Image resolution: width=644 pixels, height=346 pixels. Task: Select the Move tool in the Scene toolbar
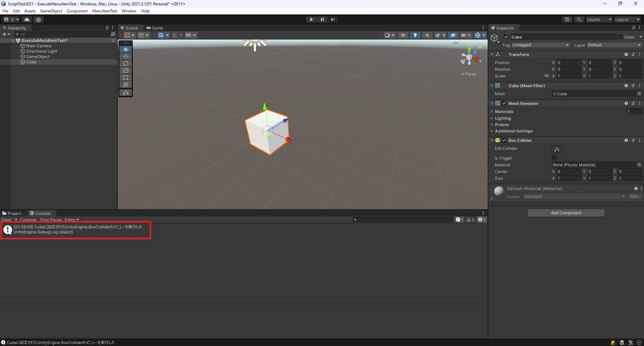coord(126,57)
